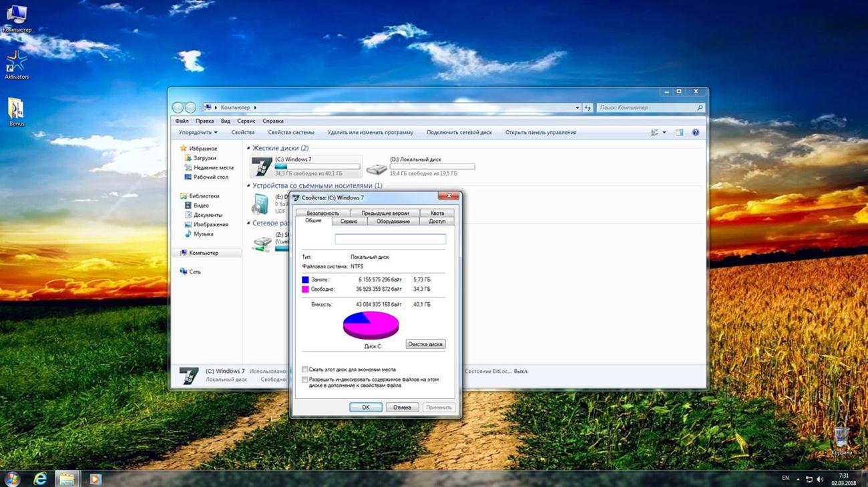Click the change view icon in Explorer toolbar
This screenshot has height=487, width=868.
click(655, 133)
